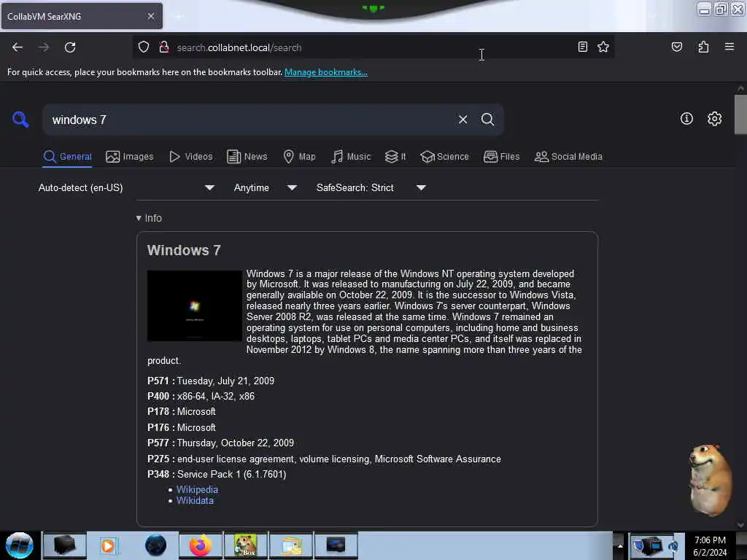The height and width of the screenshot is (560, 747).
Task: Open the SafeSearch: Strict dropdown
Action: [371, 187]
